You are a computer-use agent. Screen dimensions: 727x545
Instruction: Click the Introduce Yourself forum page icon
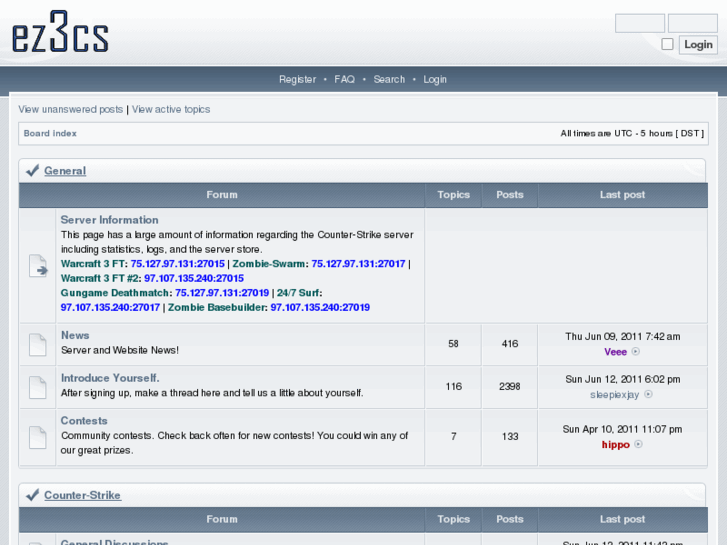(x=38, y=387)
